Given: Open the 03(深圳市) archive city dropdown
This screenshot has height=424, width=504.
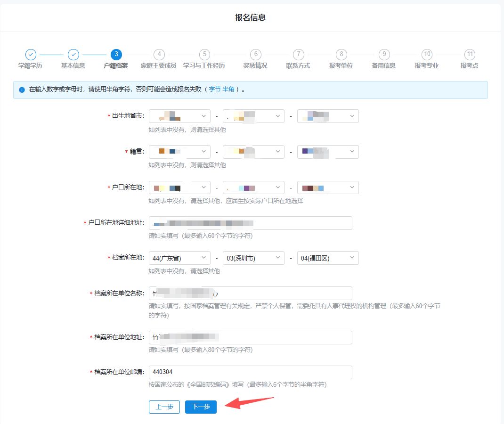Looking at the screenshot, I should click(x=253, y=258).
